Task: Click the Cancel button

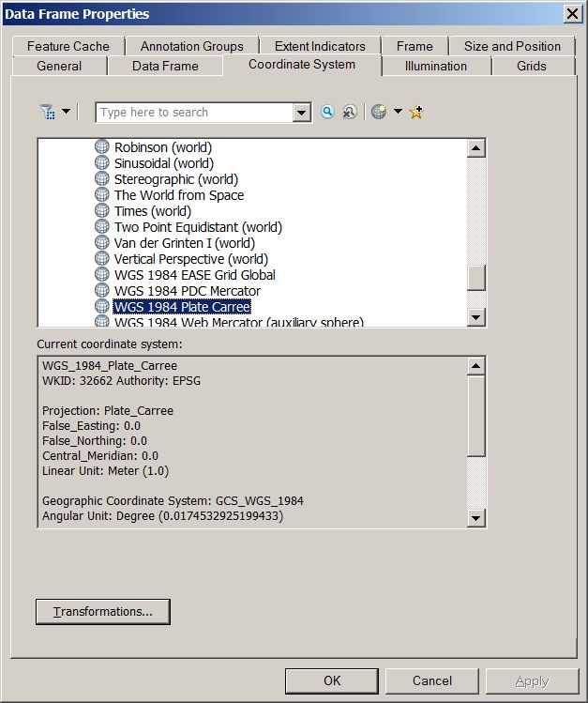Action: pos(432,680)
